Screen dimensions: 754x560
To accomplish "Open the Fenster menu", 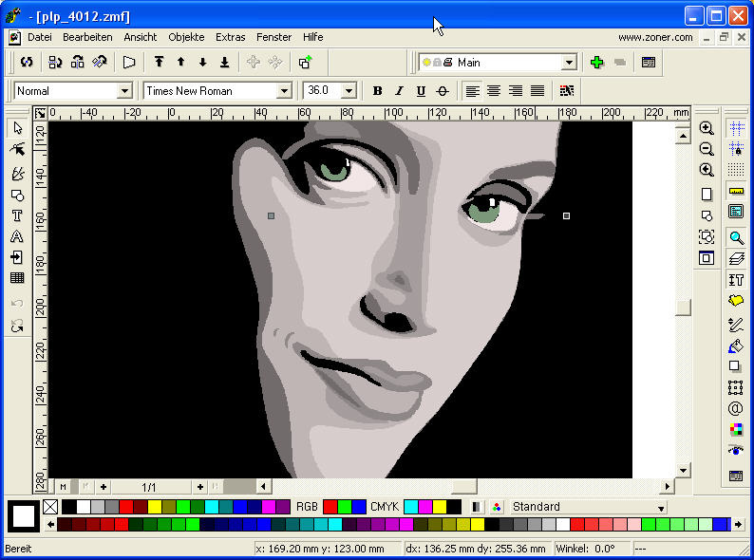I will click(x=274, y=37).
